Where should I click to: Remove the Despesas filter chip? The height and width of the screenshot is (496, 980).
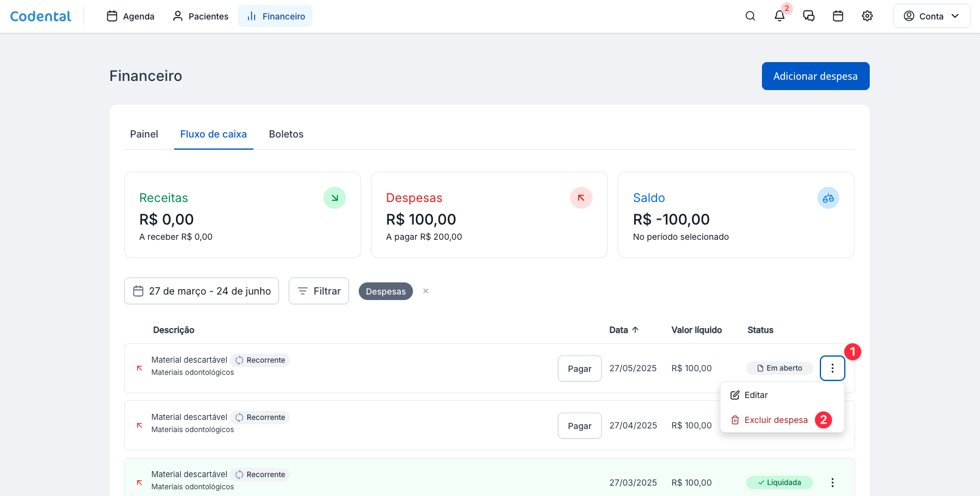tap(426, 291)
